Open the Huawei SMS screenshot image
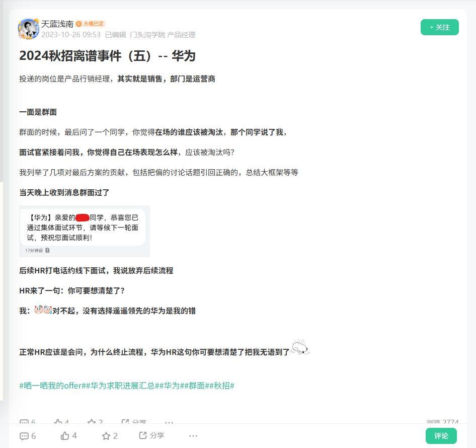 [85, 231]
